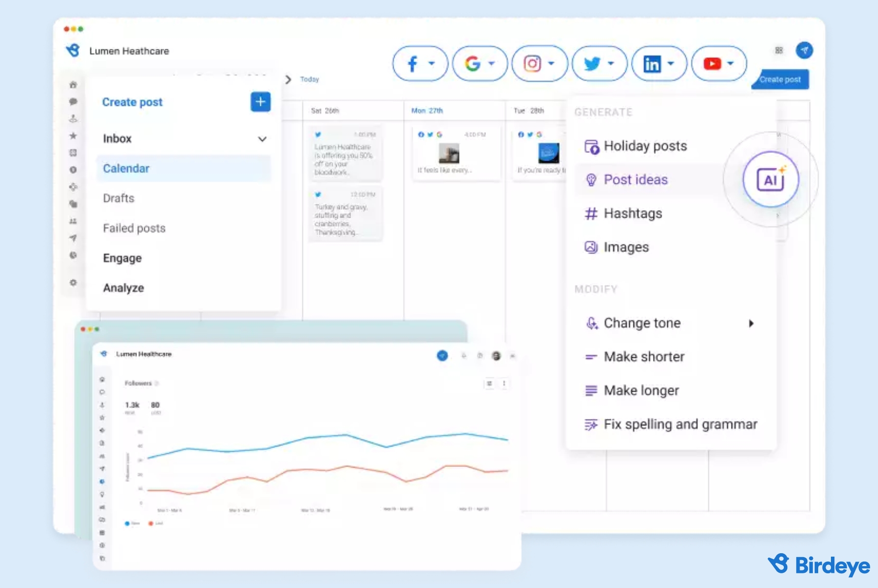Choose Post ideas from Generate menu

(635, 180)
